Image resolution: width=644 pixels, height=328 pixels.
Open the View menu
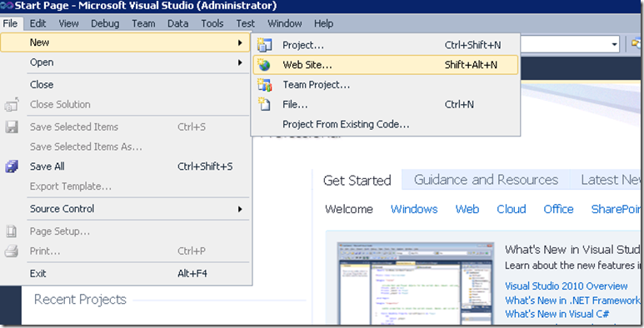[x=68, y=23]
